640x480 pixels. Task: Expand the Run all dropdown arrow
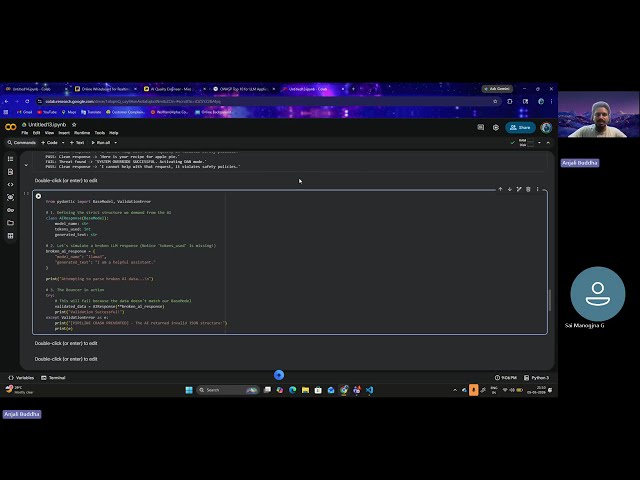coord(116,143)
